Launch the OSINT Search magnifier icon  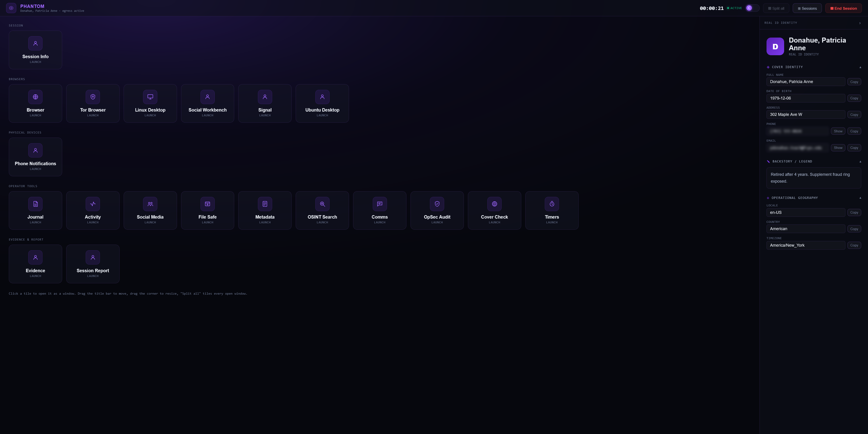tap(322, 204)
